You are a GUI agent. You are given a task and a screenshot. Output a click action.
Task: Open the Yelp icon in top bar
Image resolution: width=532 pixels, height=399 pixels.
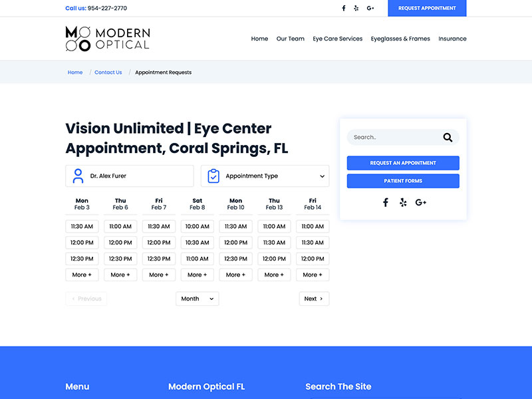click(356, 8)
